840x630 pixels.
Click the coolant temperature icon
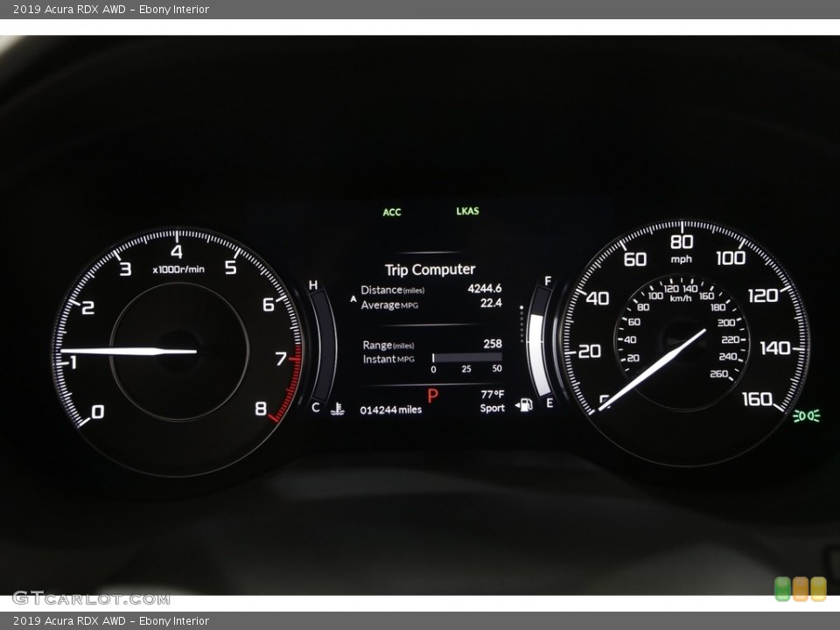click(x=338, y=409)
